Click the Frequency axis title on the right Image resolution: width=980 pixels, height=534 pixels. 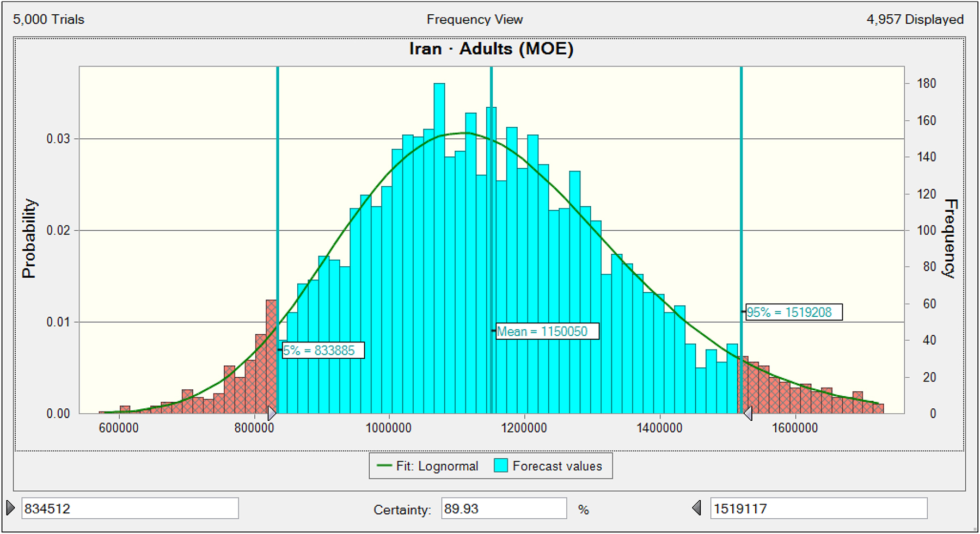pyautogui.click(x=950, y=238)
